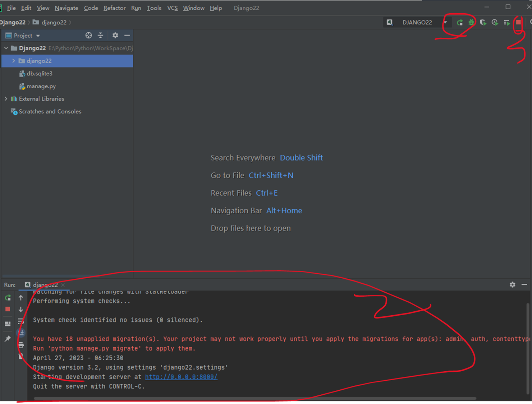The image size is (532, 404).
Task: Open the DJANGO22 run configuration dropdown
Action: pyautogui.click(x=445, y=22)
